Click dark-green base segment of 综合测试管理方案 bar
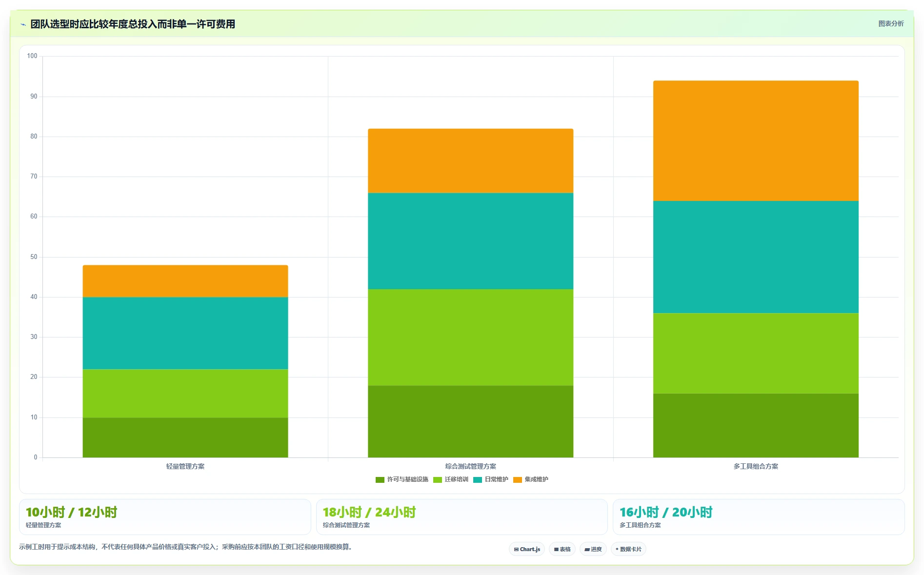924x575 pixels. [x=470, y=421]
